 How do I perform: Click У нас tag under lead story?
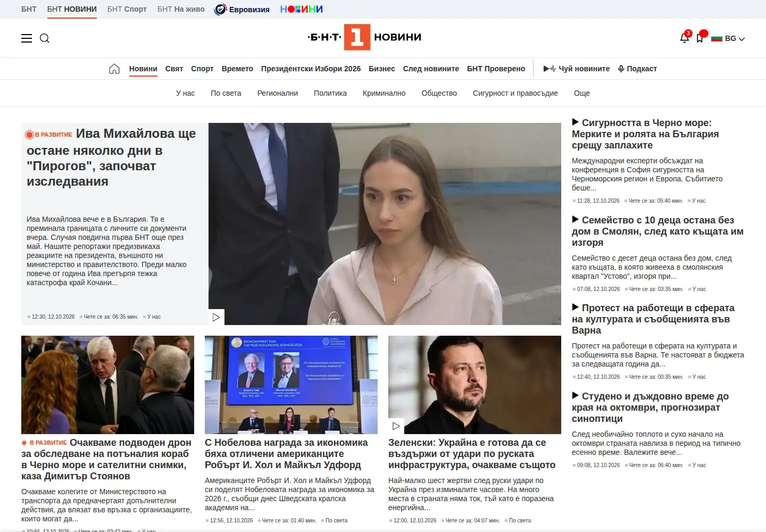[x=154, y=317]
